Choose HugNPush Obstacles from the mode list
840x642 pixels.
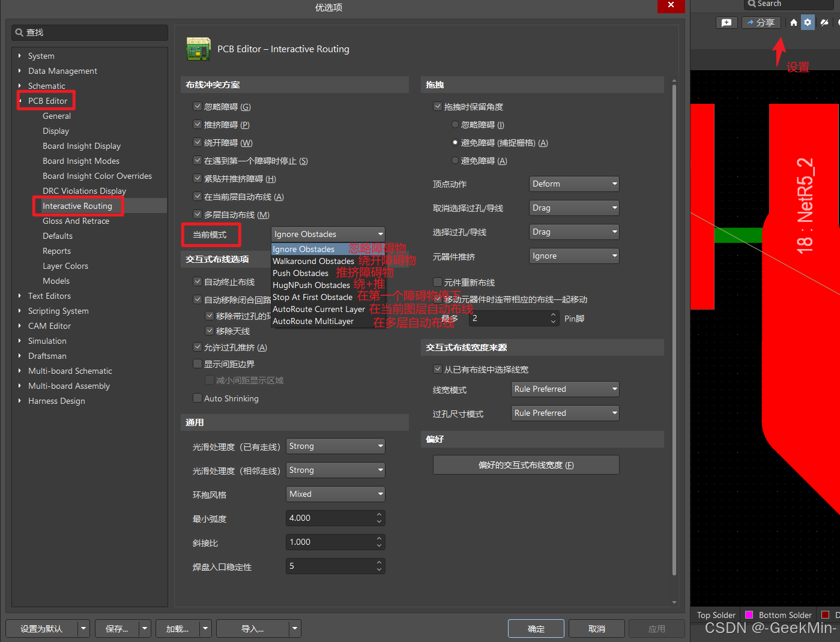(311, 285)
